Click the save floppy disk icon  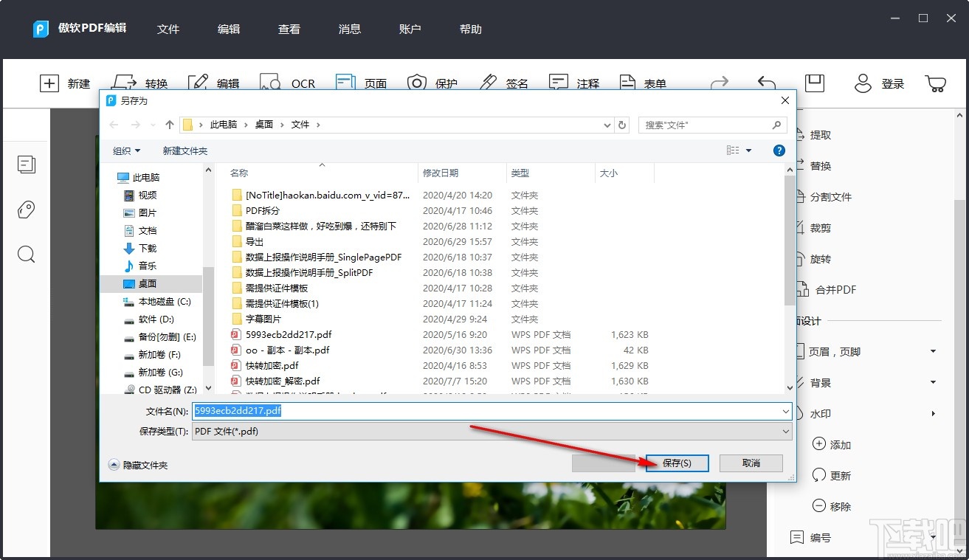coord(815,83)
